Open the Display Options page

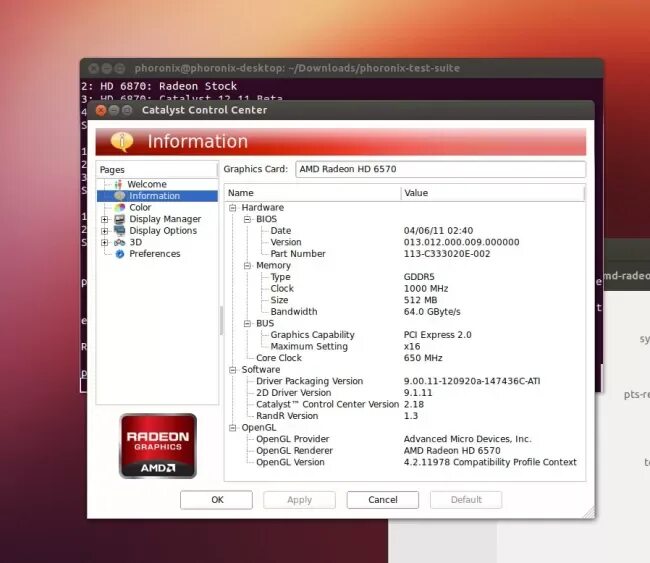[163, 231]
